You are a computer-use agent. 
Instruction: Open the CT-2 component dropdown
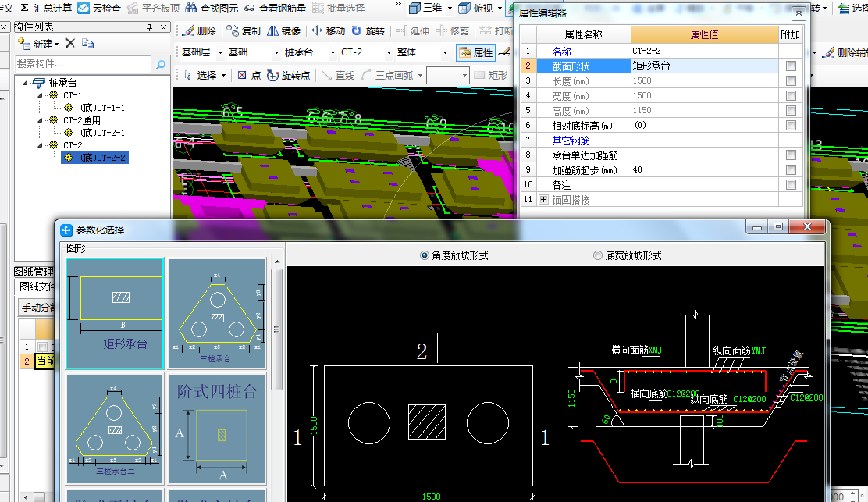coord(390,52)
